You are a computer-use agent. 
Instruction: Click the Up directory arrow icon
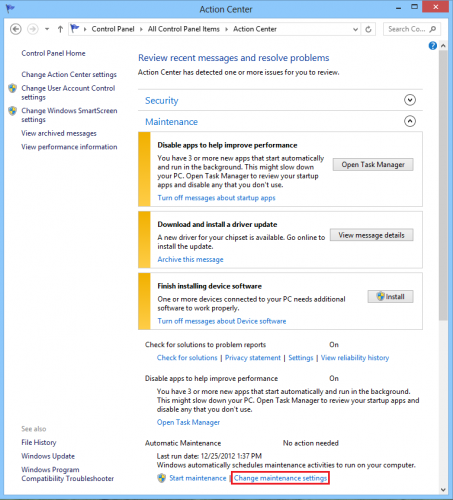(x=60, y=29)
